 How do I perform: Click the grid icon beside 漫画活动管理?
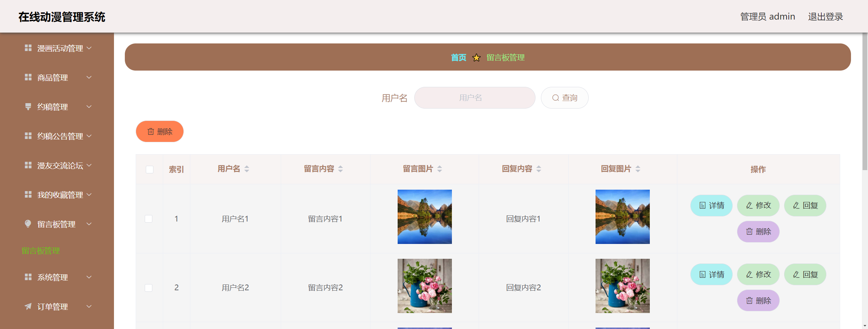[x=28, y=48]
